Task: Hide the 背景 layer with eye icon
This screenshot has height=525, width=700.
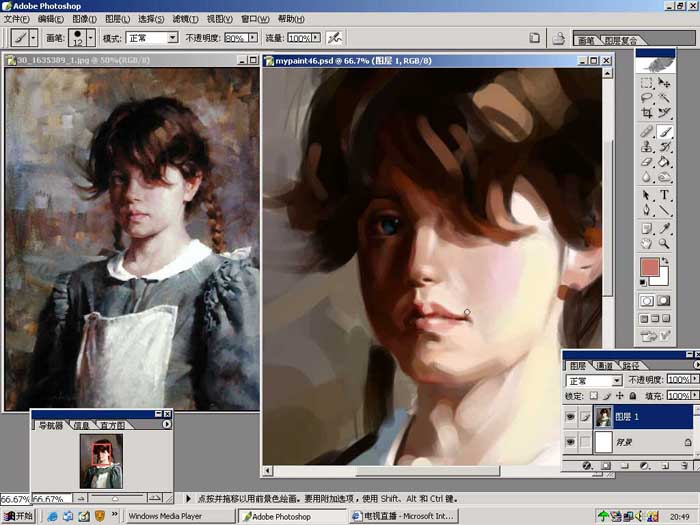Action: 570,442
